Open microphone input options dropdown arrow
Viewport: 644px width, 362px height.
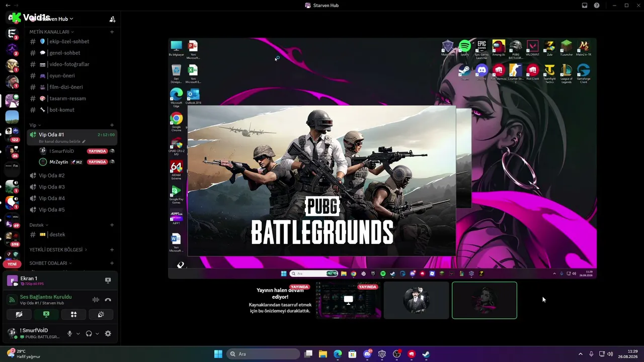click(x=78, y=333)
